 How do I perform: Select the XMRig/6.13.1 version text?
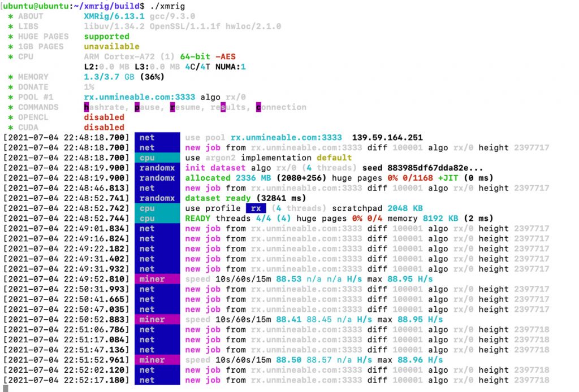[114, 16]
